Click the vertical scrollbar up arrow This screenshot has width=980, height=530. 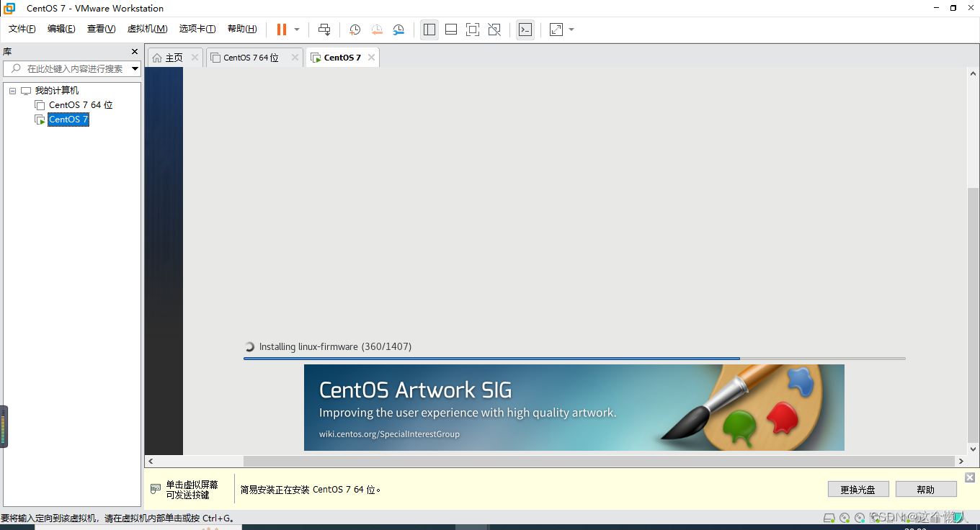click(x=973, y=73)
